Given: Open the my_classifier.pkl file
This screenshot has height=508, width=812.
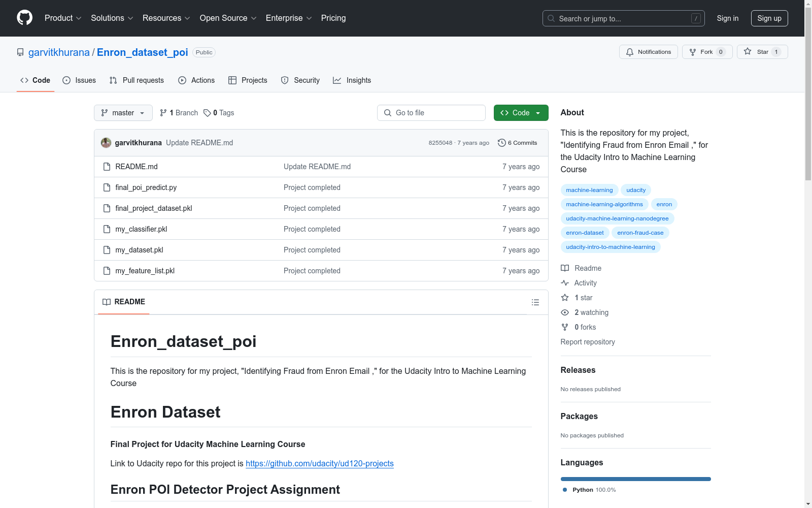Looking at the screenshot, I should (141, 229).
